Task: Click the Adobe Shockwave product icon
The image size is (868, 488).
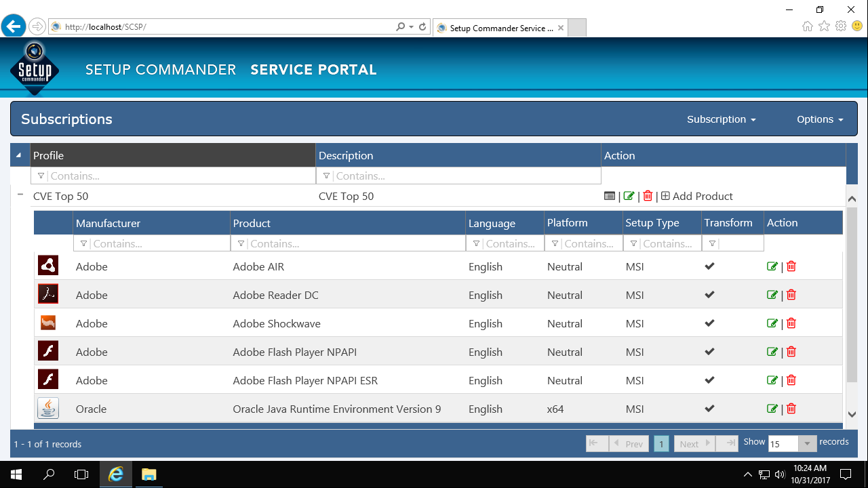Action: coord(48,323)
